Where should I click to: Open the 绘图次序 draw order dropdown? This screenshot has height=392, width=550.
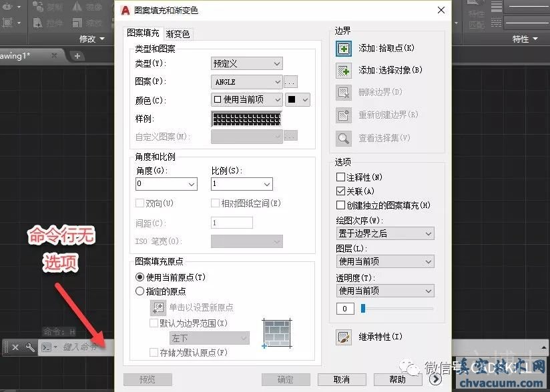click(x=385, y=233)
